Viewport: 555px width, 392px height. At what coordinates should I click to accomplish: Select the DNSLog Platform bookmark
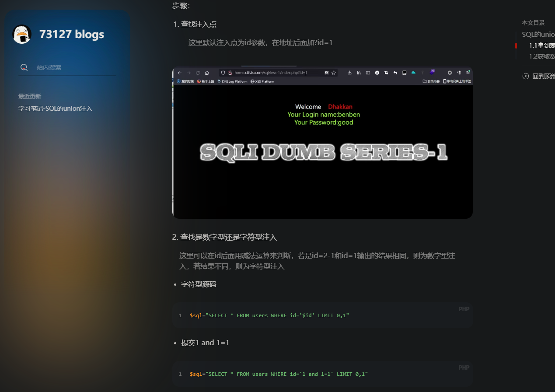[233, 81]
